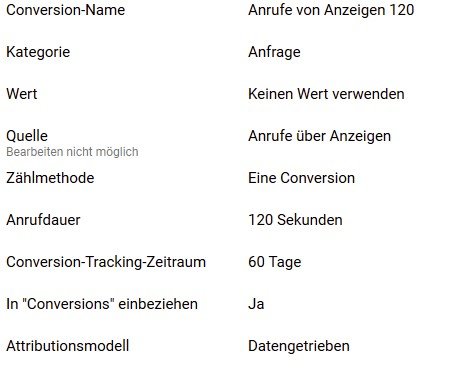Screen dimensions: 465x370
Task: Open the Datengetrieben attribution value
Action: (x=299, y=347)
